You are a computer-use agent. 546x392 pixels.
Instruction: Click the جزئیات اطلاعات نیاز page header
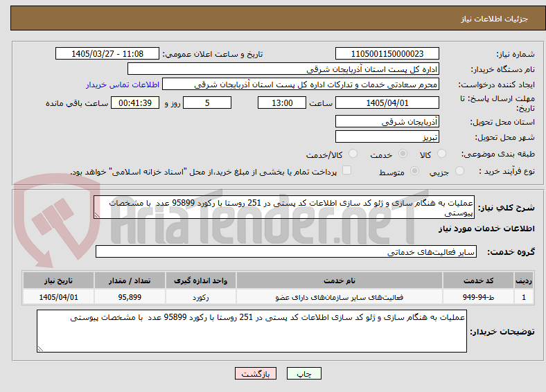coord(495,19)
